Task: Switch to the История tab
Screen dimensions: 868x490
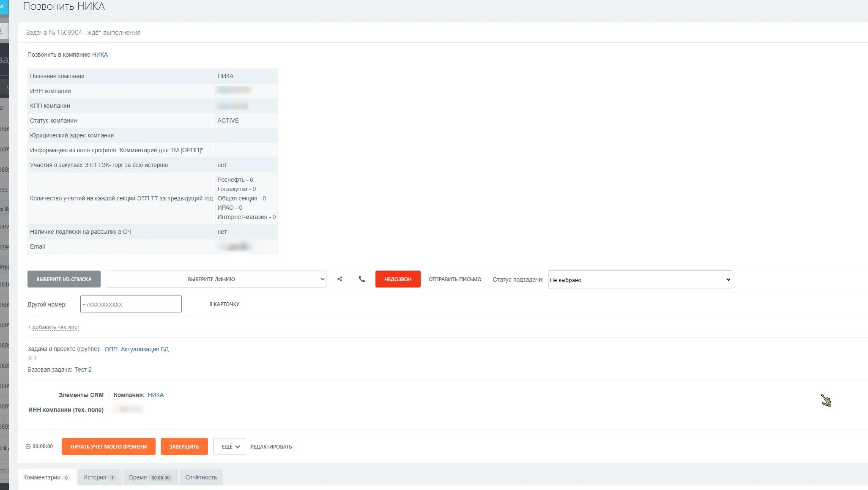Action: click(x=99, y=477)
